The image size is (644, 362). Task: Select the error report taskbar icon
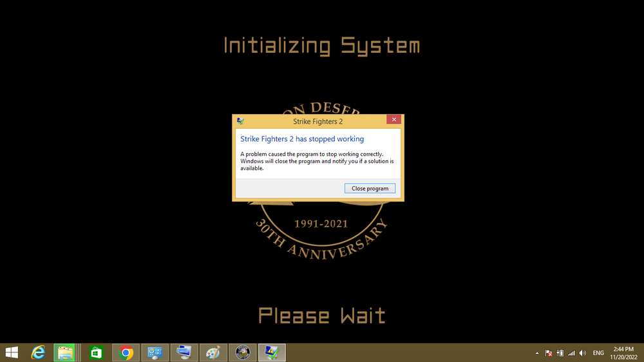click(272, 352)
